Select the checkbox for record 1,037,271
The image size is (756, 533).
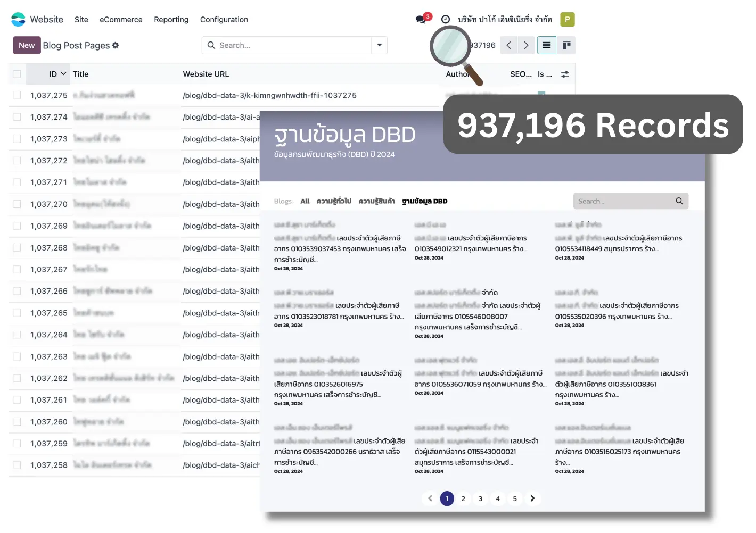17,182
